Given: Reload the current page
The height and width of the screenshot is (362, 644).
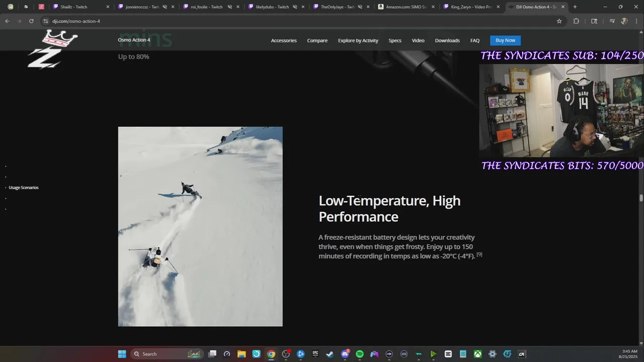Looking at the screenshot, I should pos(31,21).
